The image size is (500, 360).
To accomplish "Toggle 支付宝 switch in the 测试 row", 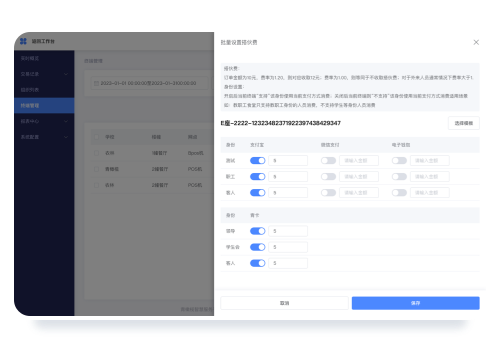I will (x=258, y=161).
